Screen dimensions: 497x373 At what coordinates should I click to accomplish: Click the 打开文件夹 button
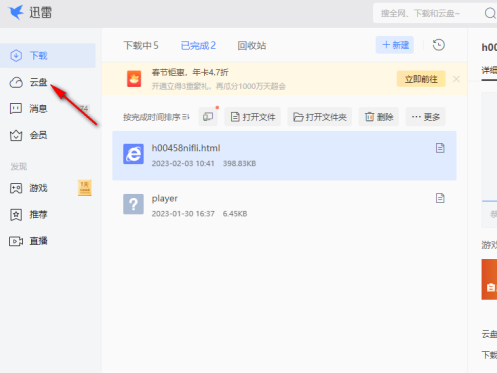(320, 117)
